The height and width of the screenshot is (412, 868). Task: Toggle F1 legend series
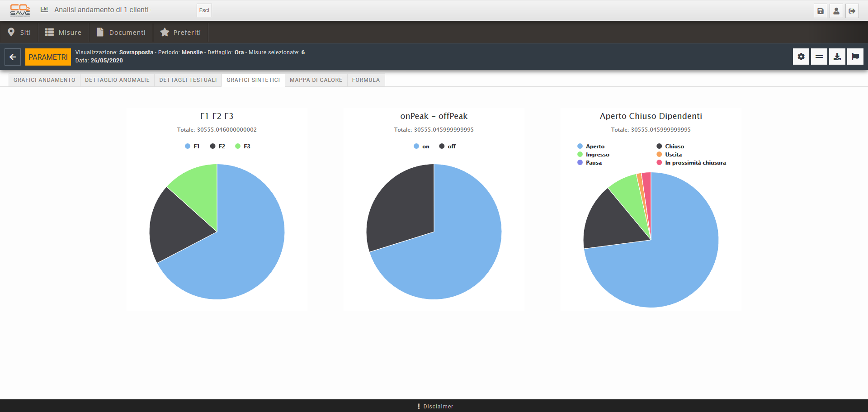coord(192,146)
